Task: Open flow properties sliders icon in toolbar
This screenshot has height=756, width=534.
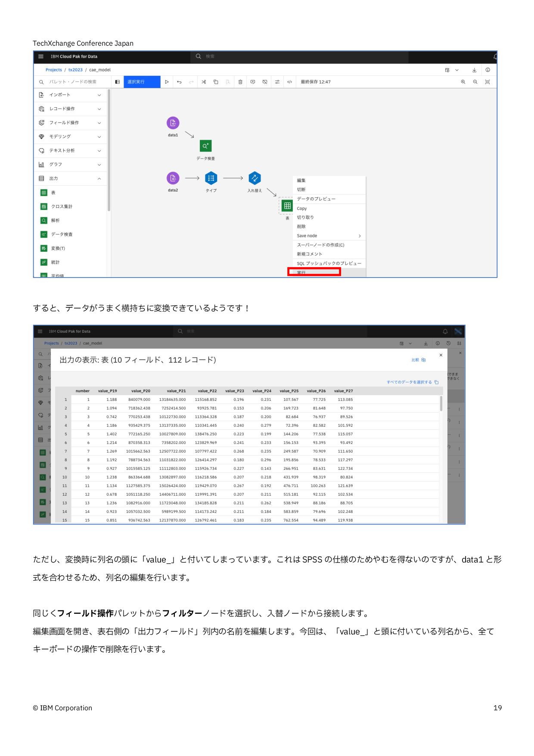Action: pyautogui.click(x=277, y=82)
